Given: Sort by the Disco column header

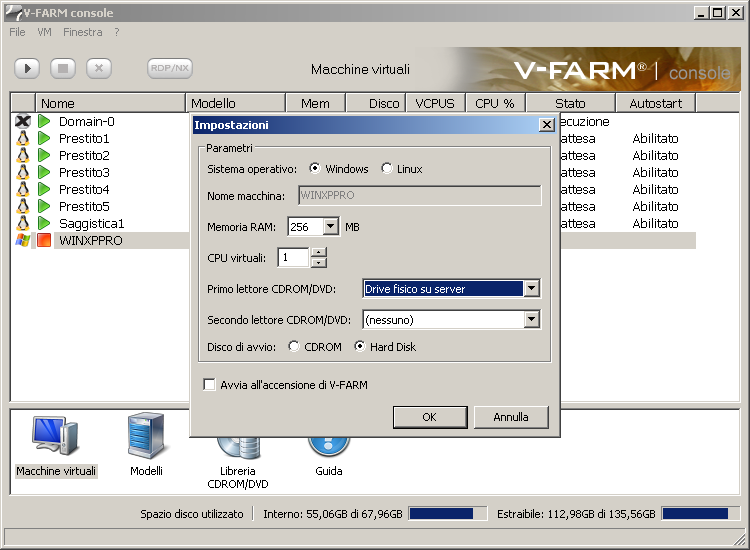Looking at the screenshot, I should point(375,103).
